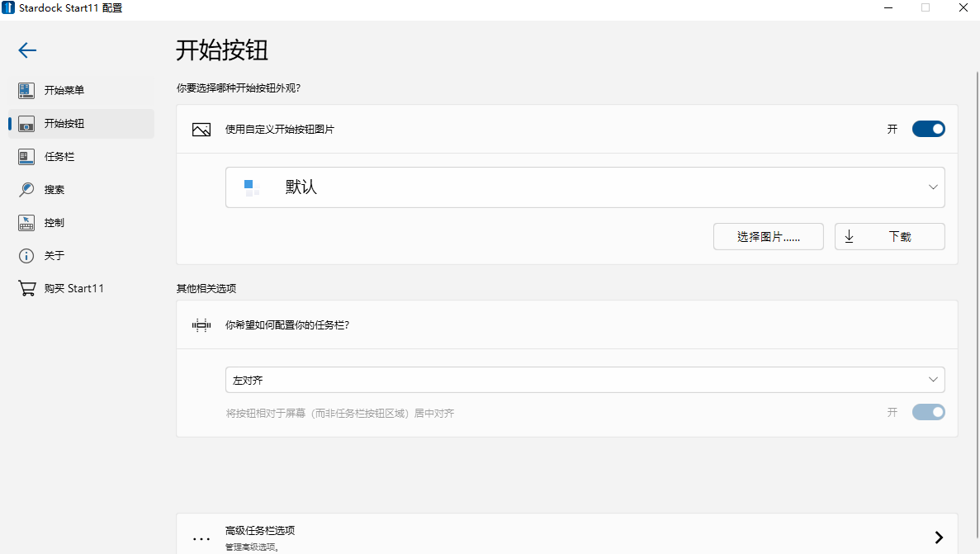Click the back arrow at top left
The image size is (980, 554).
(26, 50)
